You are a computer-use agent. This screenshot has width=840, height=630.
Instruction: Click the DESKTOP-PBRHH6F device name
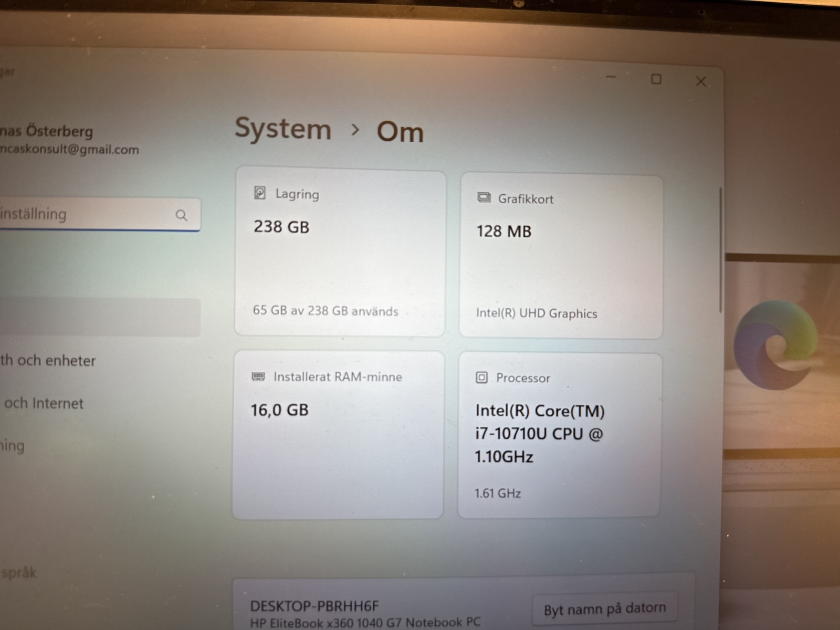(x=314, y=606)
